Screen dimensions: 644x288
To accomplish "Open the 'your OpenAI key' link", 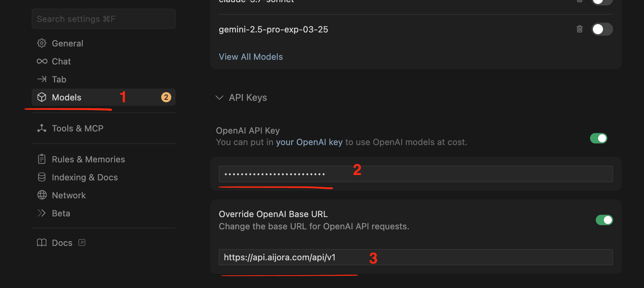I will pyautogui.click(x=309, y=142).
